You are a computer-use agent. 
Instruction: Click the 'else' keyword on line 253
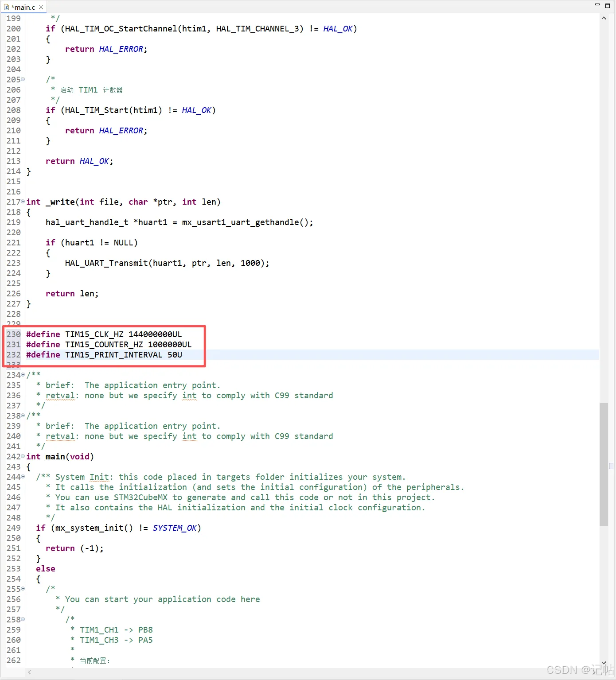46,568
